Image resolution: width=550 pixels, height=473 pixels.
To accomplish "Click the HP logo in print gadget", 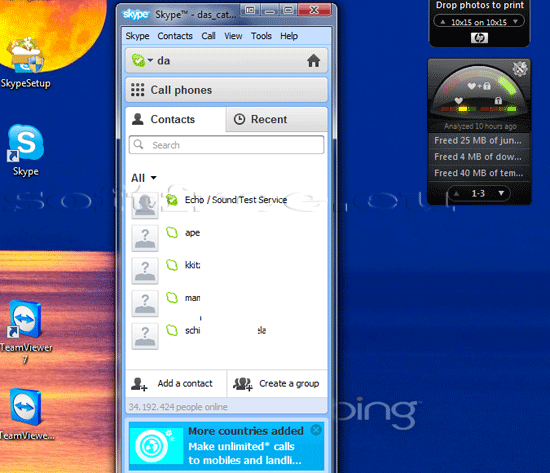I will coord(479,38).
